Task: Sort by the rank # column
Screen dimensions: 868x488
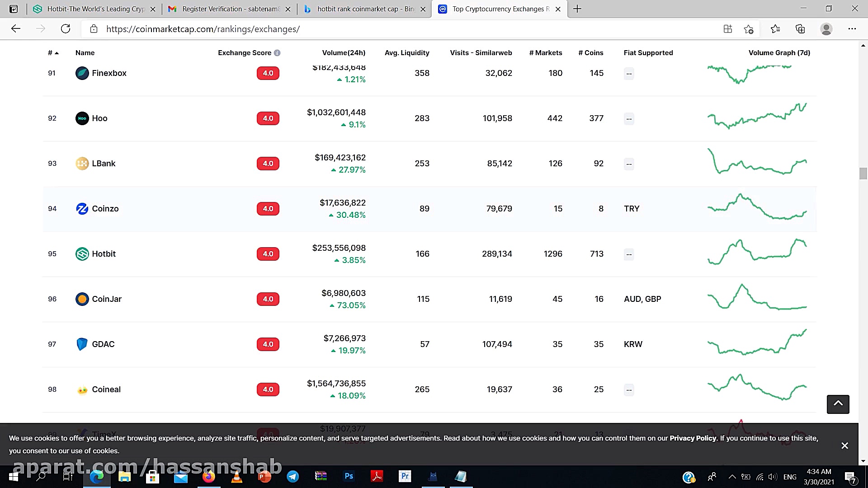Action: tap(53, 53)
